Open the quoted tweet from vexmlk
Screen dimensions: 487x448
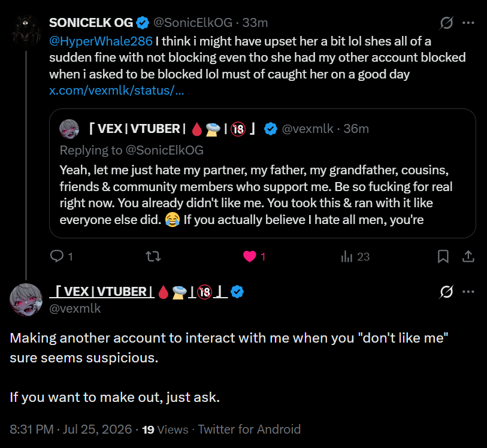pyautogui.click(x=262, y=173)
